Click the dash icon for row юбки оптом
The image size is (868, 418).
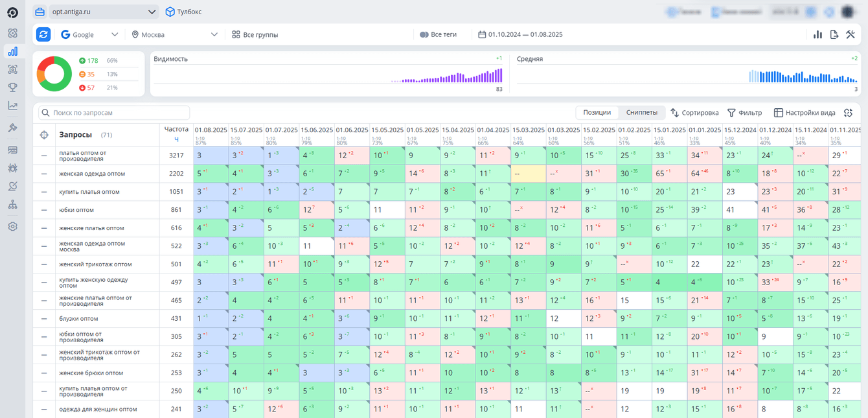pos(44,210)
